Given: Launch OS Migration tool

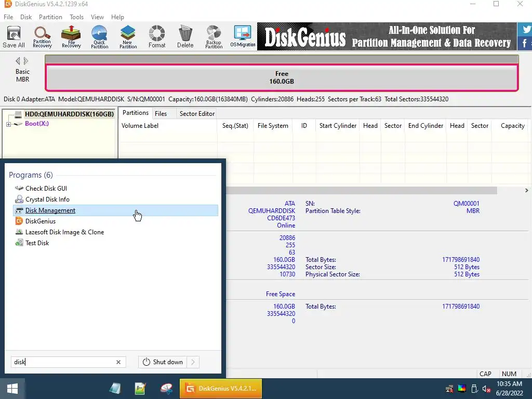Looking at the screenshot, I should pyautogui.click(x=243, y=37).
